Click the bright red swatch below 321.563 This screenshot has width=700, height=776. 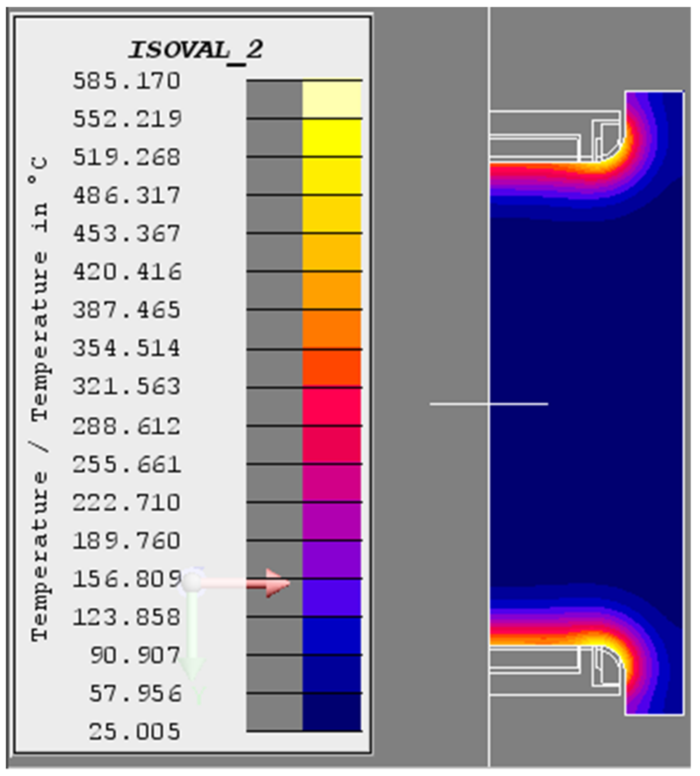point(332,407)
